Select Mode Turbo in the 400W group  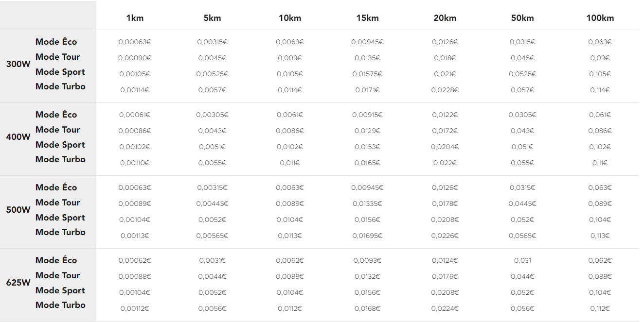point(60,159)
